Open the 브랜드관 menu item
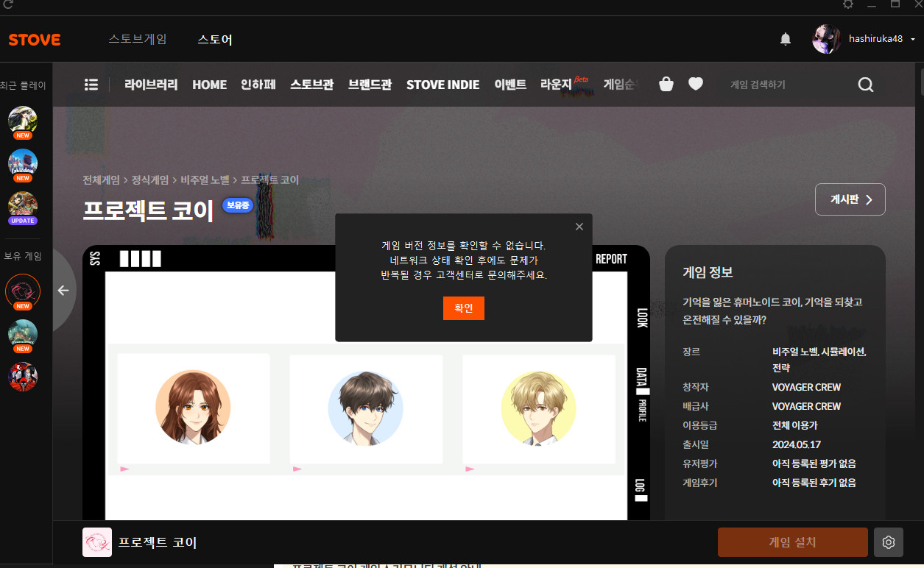Viewport: 924px width, 568px height. click(x=370, y=85)
